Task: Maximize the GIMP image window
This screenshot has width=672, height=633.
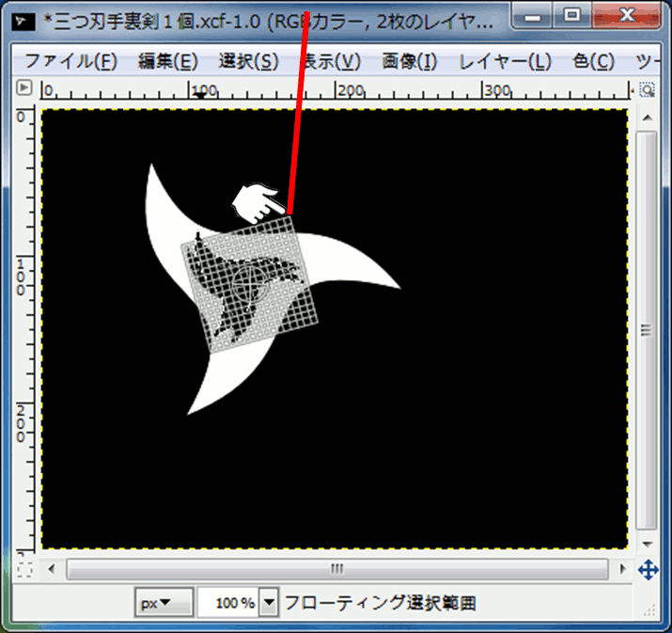Action: (x=570, y=16)
